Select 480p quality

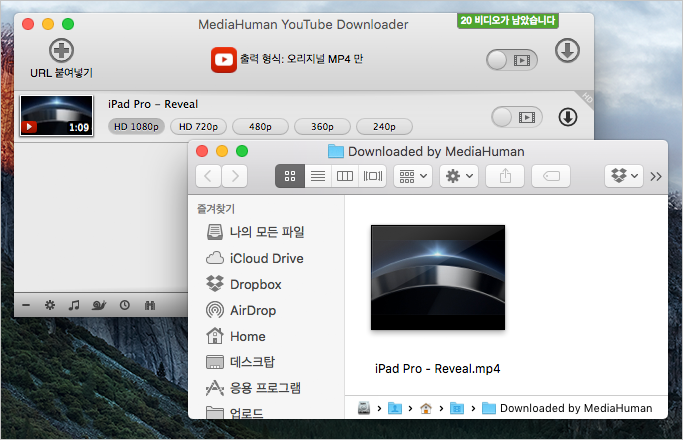pos(260,127)
